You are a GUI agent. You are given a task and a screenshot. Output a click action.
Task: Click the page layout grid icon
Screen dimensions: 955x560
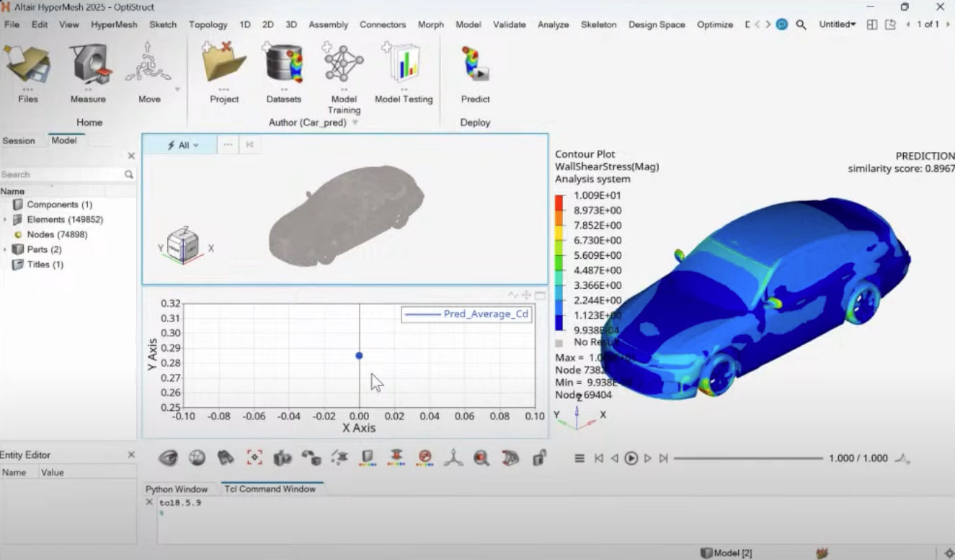[x=872, y=25]
